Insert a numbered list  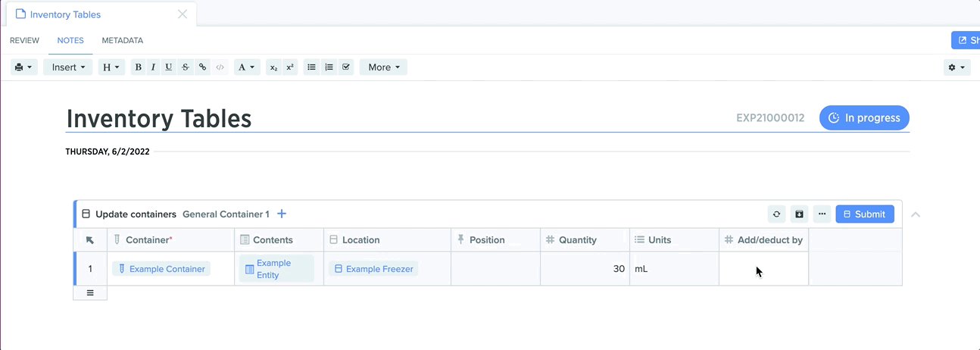pyautogui.click(x=329, y=67)
